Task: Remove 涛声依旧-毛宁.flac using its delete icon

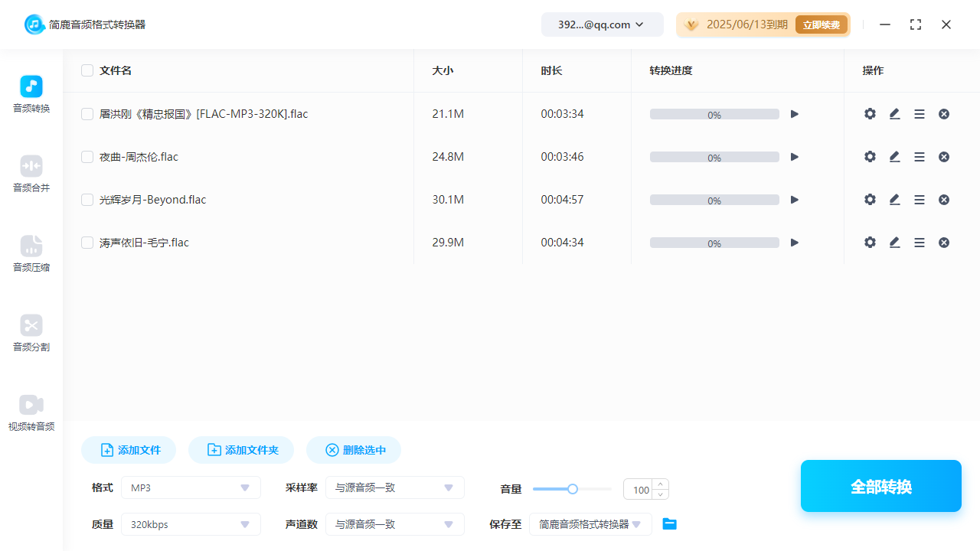Action: click(943, 242)
